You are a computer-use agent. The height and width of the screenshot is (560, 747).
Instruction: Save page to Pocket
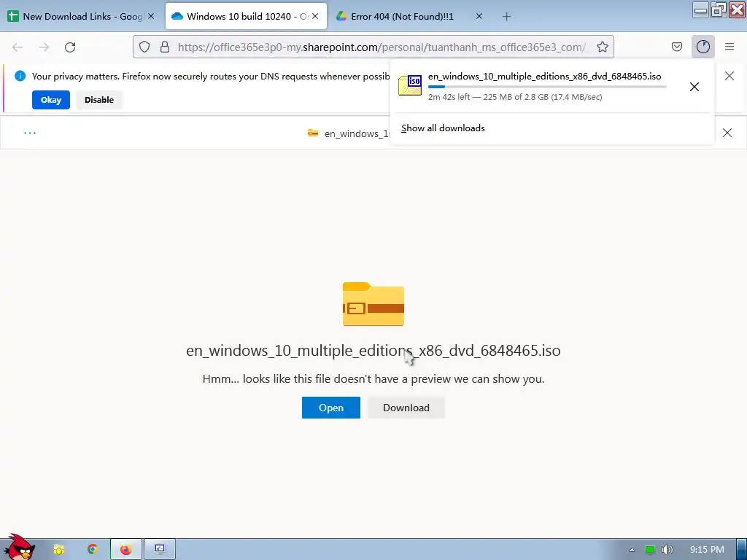[676, 47]
